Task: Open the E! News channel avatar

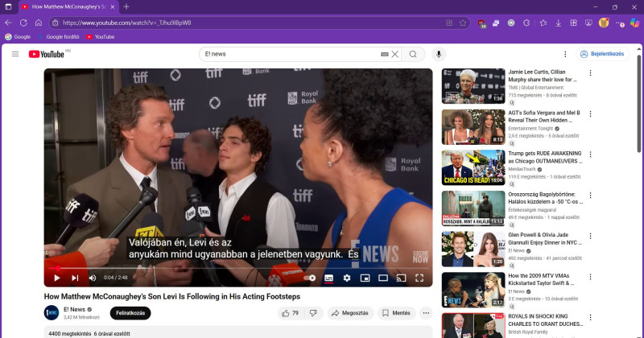Action: pos(52,313)
